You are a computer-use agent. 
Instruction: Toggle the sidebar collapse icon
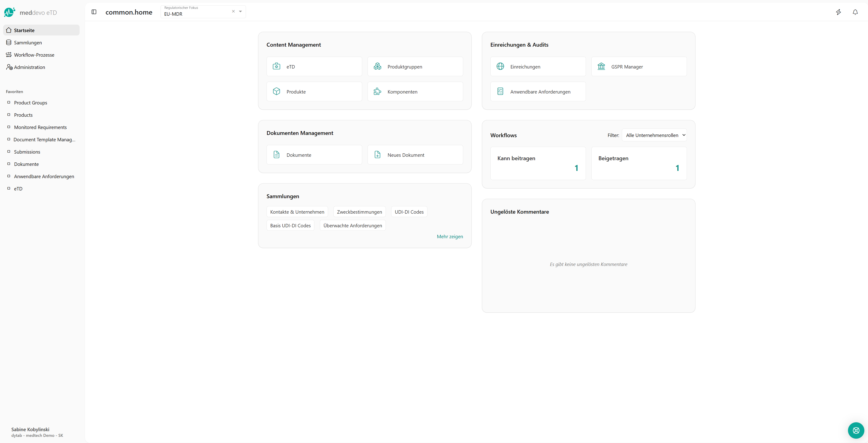click(x=94, y=12)
